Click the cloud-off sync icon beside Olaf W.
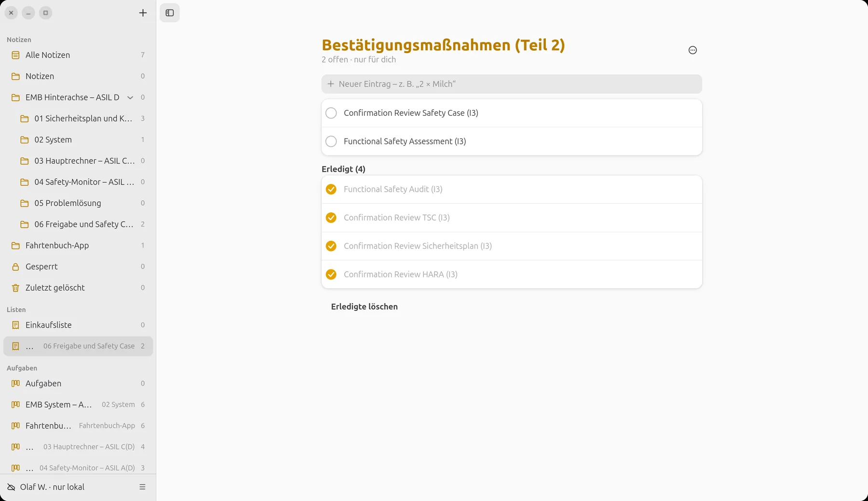Viewport: 868px width, 501px height. point(11,487)
